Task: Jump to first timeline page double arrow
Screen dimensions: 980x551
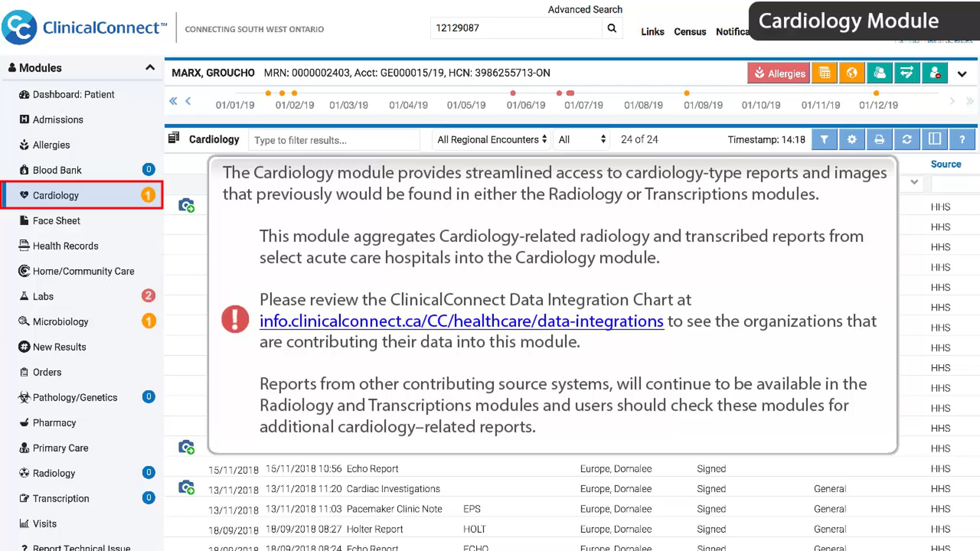Action: click(x=173, y=101)
